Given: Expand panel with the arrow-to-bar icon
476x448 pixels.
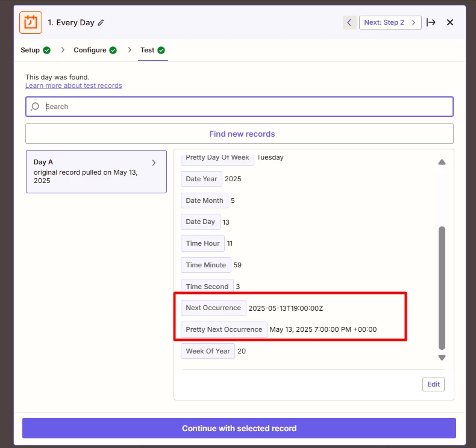Looking at the screenshot, I should (x=431, y=22).
